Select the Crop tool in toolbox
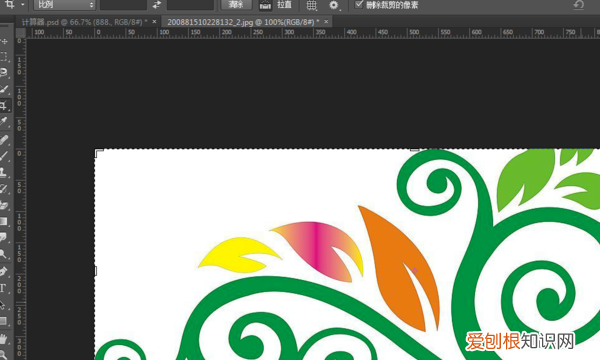Viewport: 600px width, 360px height. 4,105
